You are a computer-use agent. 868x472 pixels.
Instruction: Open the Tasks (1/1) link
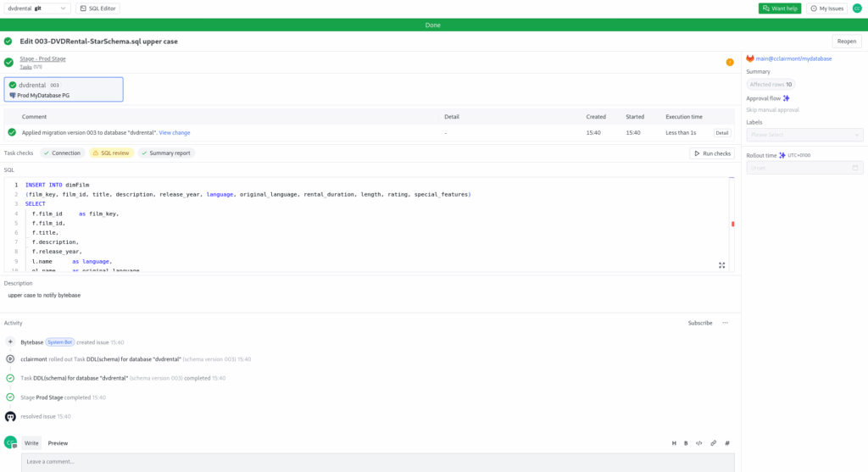coord(31,67)
